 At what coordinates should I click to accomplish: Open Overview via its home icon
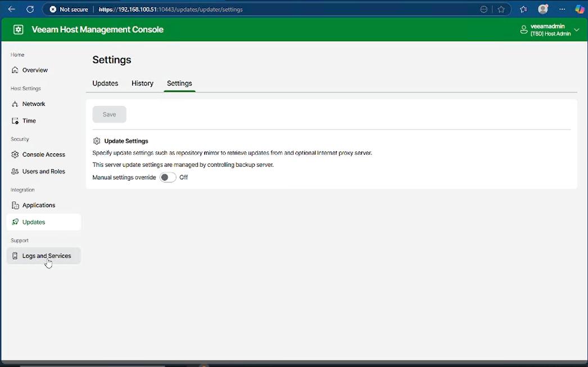point(15,70)
